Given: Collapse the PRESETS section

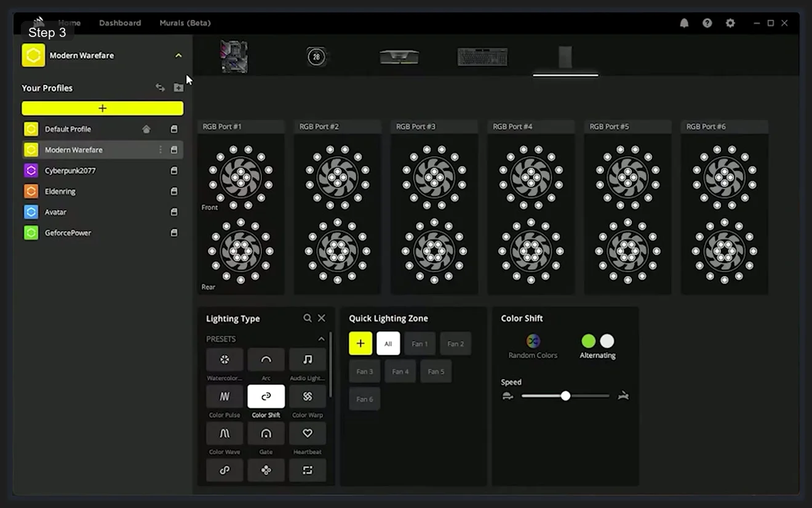Looking at the screenshot, I should coord(320,338).
